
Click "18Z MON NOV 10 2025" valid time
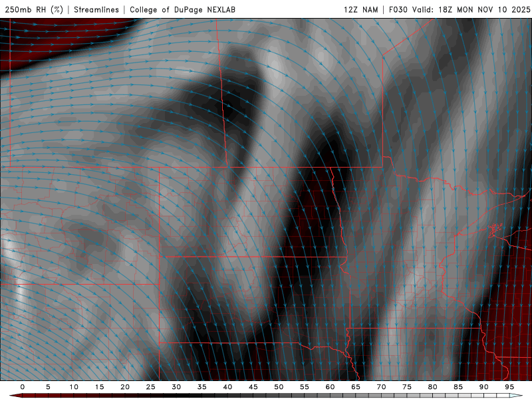pyautogui.click(x=484, y=9)
